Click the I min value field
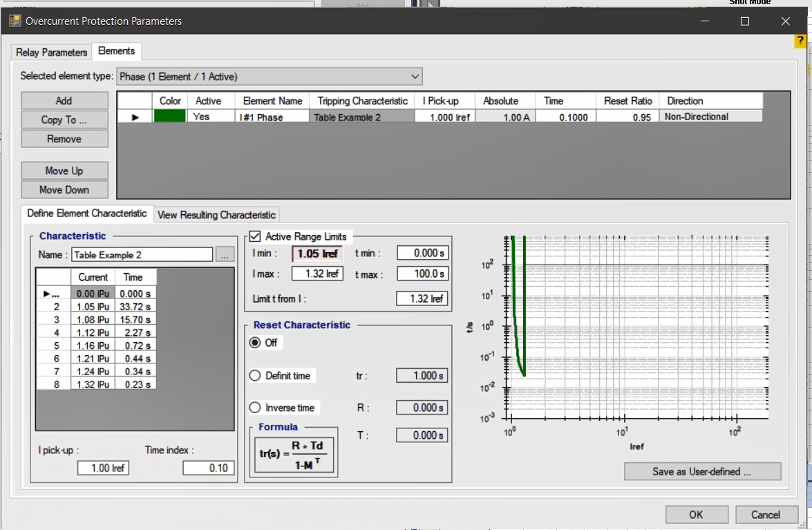This screenshot has width=812, height=530. [x=317, y=254]
